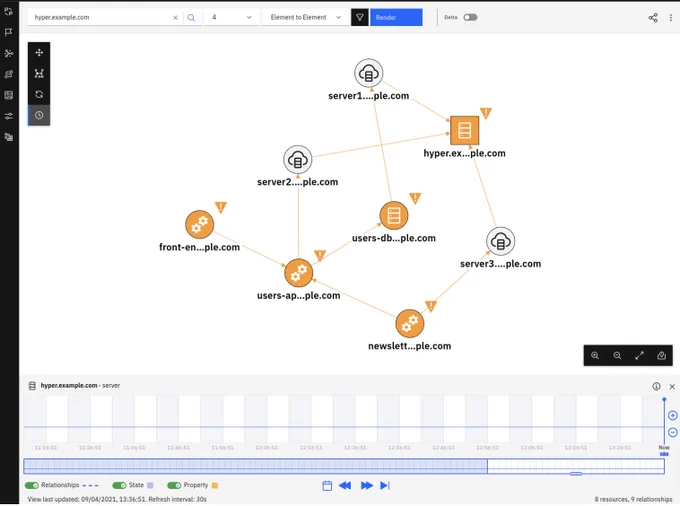Click the hyper.example.com - server title
This screenshot has height=506, width=680.
pyautogui.click(x=80, y=385)
